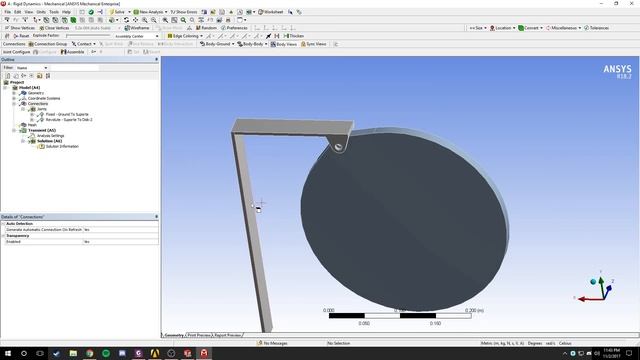This screenshot has width=640, height=360.
Task: Open the Units menu
Action: (41, 12)
